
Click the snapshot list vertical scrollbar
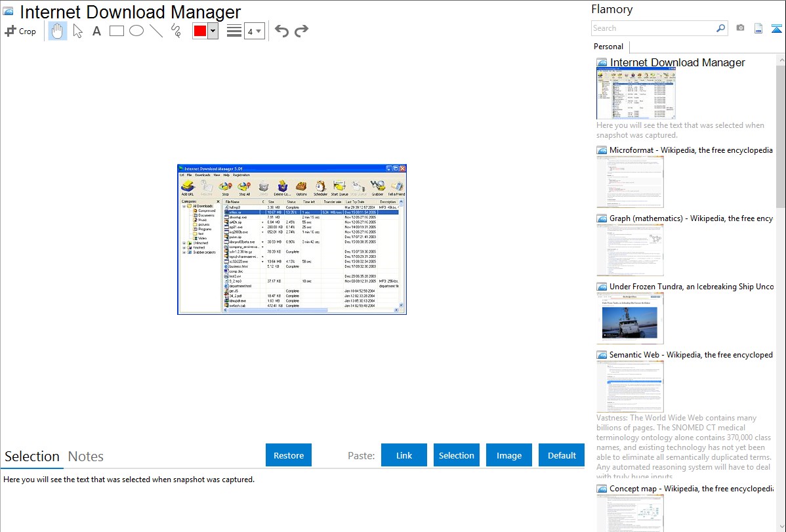click(781, 135)
